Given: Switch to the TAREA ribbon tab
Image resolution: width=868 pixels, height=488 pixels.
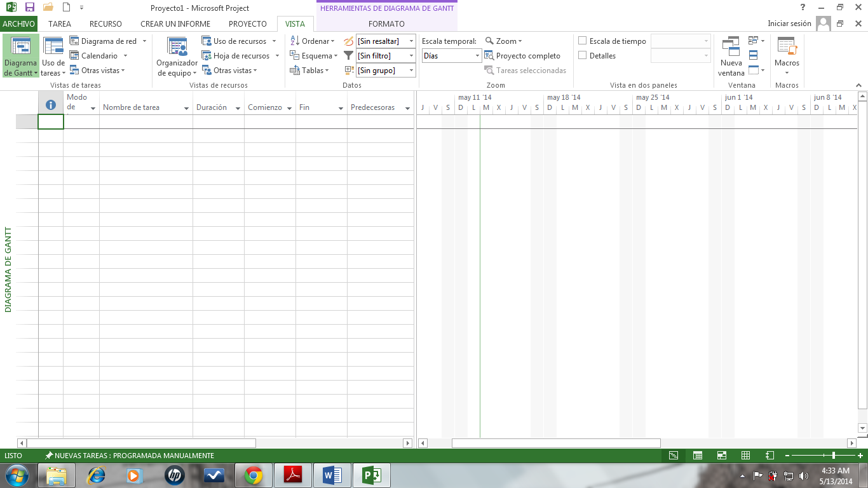Looking at the screenshot, I should 60,24.
